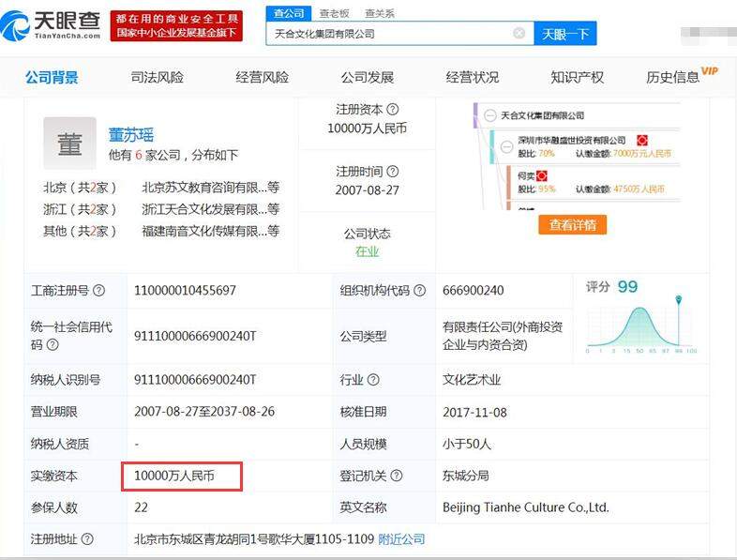737x560 pixels.
Task: Click help icon beside 登记机关
Action: coord(397,476)
